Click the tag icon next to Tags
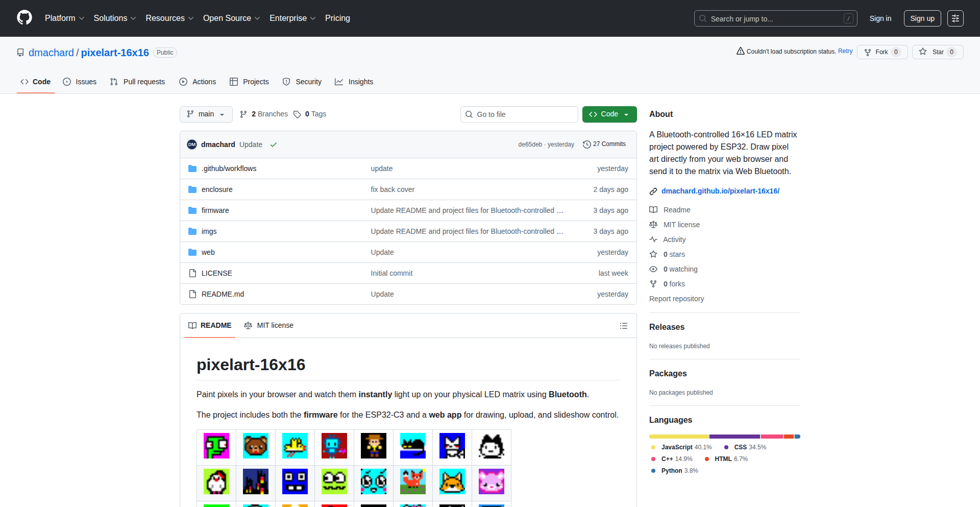 coord(297,114)
